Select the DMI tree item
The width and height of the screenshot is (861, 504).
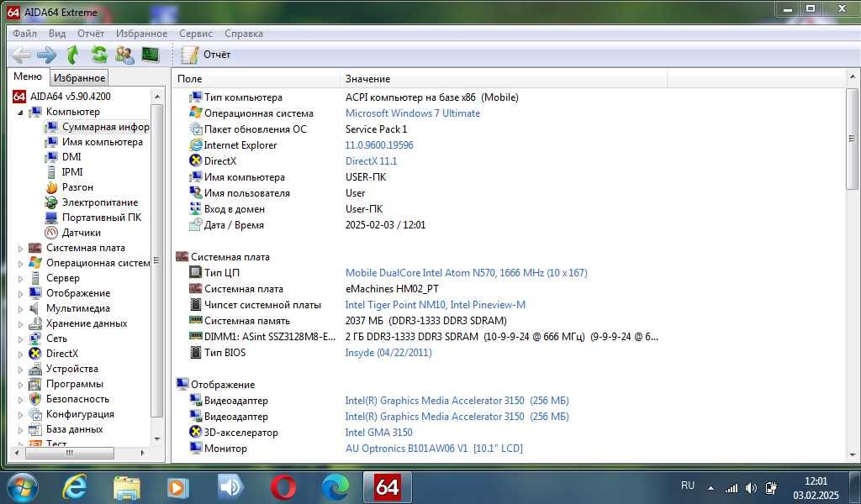71,157
